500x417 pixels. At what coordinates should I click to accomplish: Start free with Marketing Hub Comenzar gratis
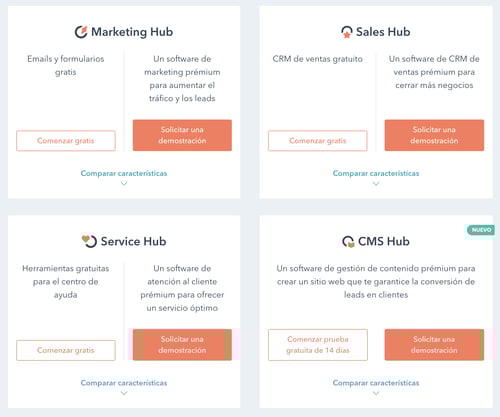[66, 141]
